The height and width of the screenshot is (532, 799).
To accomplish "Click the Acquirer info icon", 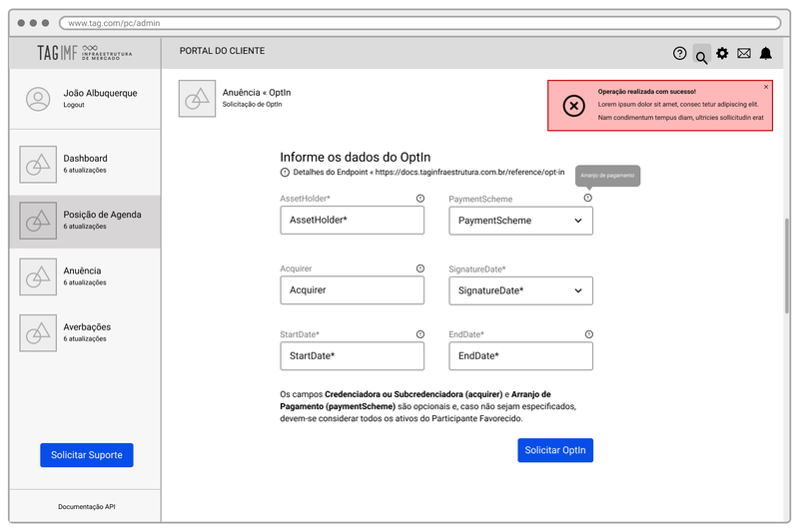I will point(419,268).
